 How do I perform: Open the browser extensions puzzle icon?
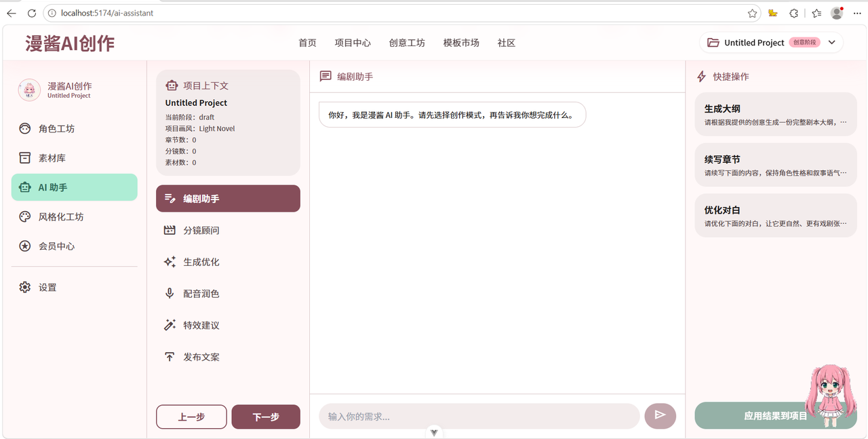(x=793, y=13)
